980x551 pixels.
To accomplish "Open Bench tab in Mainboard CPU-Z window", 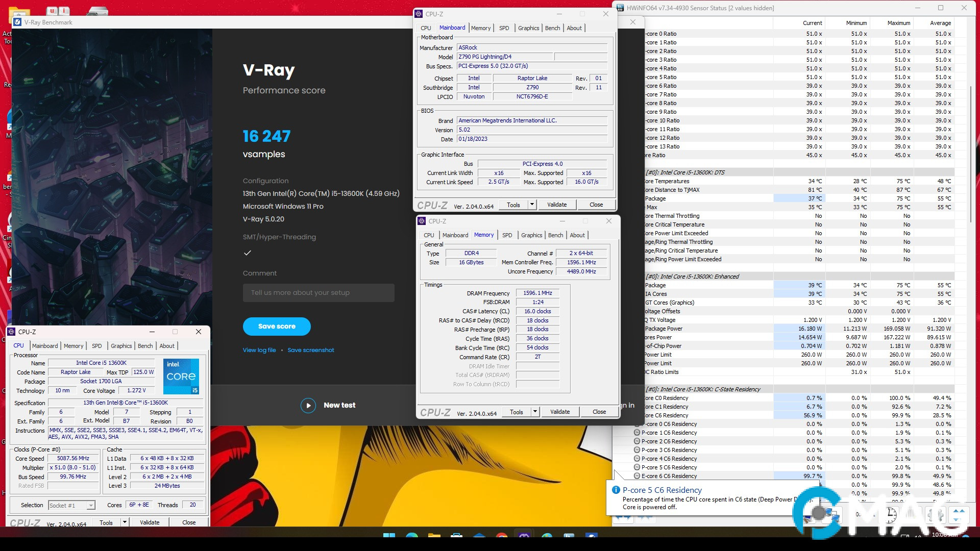I will pyautogui.click(x=552, y=28).
